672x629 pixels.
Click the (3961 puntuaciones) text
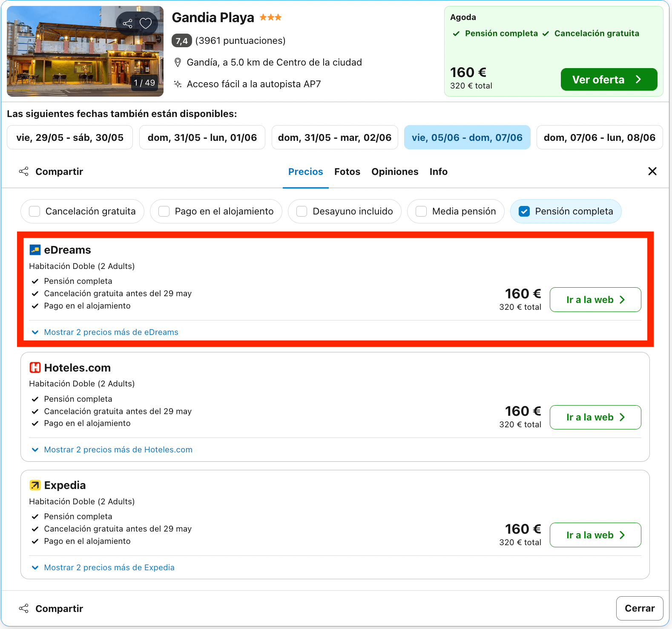(x=240, y=41)
